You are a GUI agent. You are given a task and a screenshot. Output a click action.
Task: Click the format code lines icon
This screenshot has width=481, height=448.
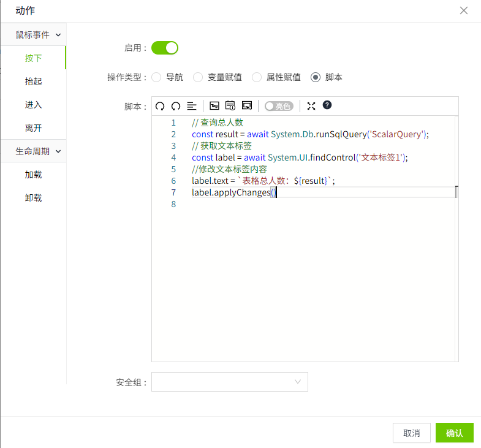(x=192, y=106)
